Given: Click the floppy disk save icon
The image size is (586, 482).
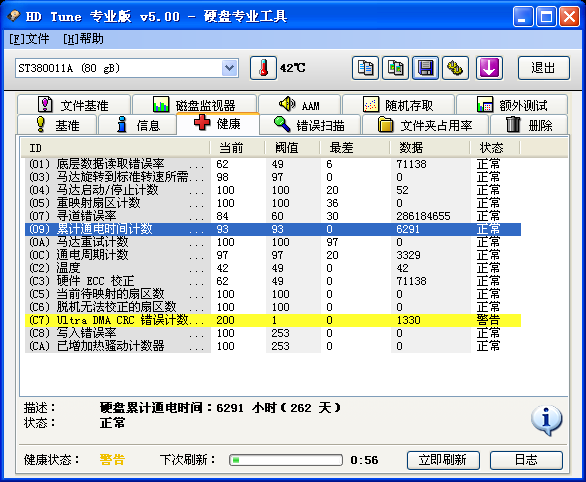Looking at the screenshot, I should [425, 68].
